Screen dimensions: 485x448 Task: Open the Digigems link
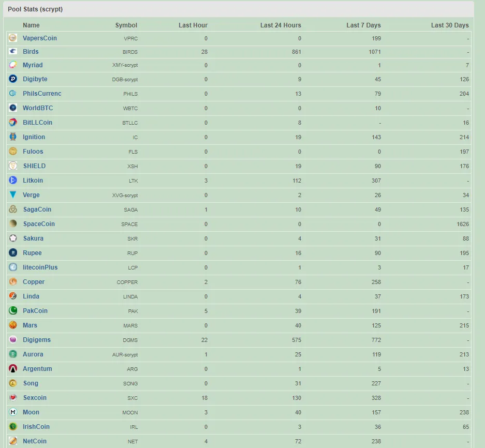point(37,340)
